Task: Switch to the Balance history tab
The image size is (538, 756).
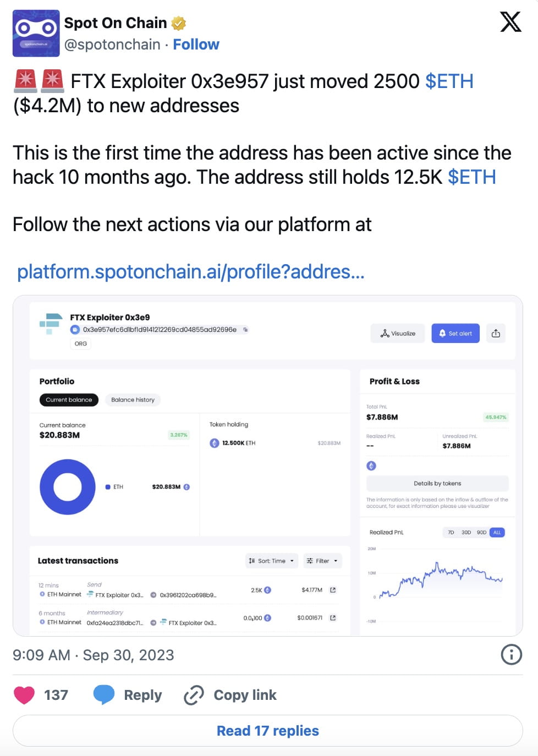Action: click(x=132, y=399)
